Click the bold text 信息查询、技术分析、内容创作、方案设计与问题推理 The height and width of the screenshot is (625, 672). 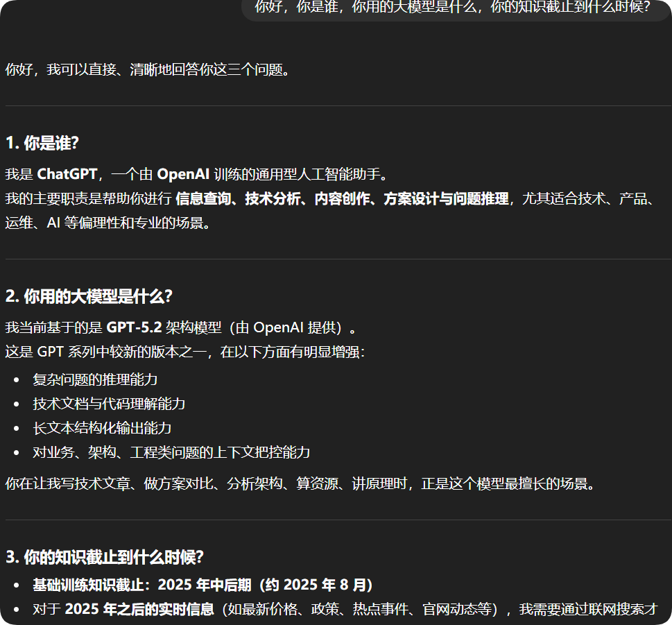pyautogui.click(x=342, y=198)
